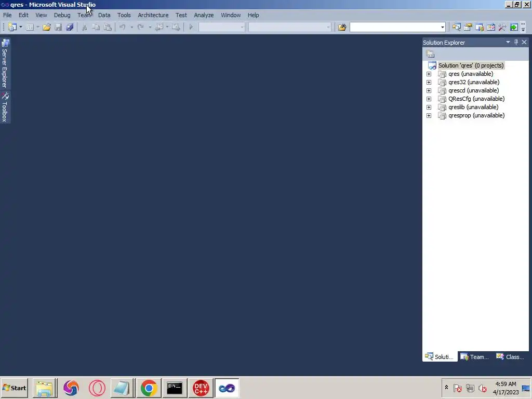Click the Add New Item toolbar icon
532x399 pixels.
(x=30, y=27)
